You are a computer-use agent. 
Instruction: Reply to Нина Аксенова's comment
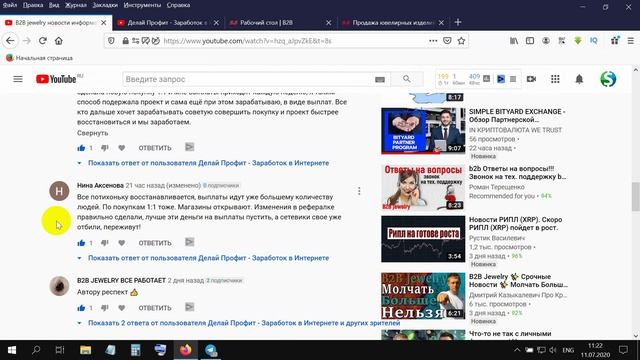point(155,243)
